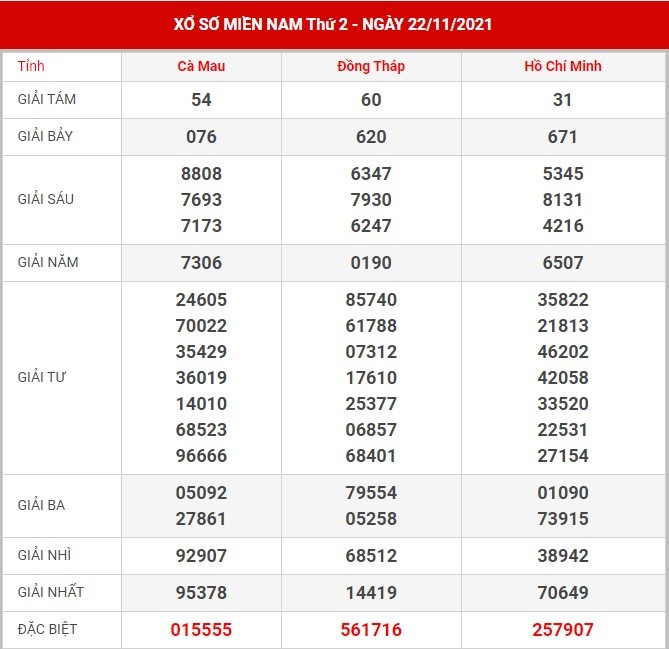
Task: Choose Đồng Tháp number 85740
Action: (371, 300)
